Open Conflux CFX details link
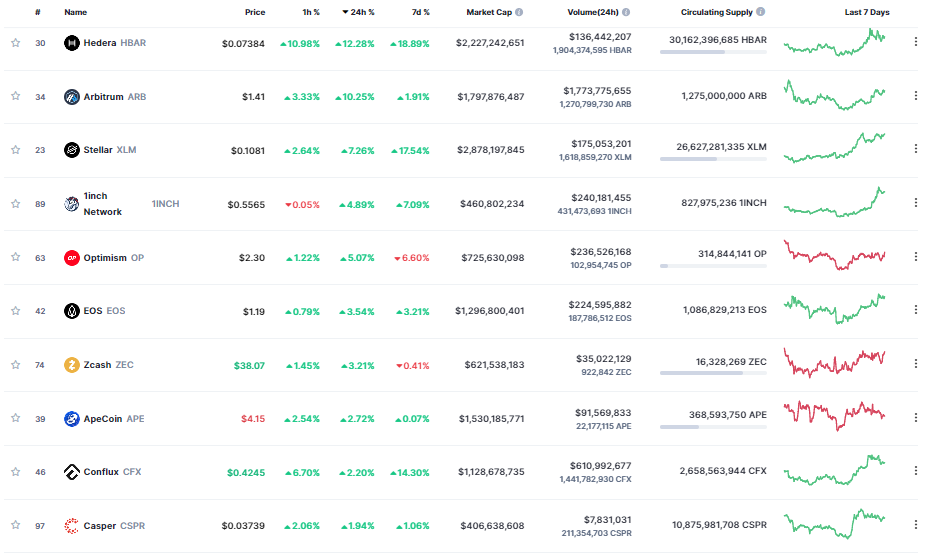This screenshot has height=553, width=930. (112, 472)
